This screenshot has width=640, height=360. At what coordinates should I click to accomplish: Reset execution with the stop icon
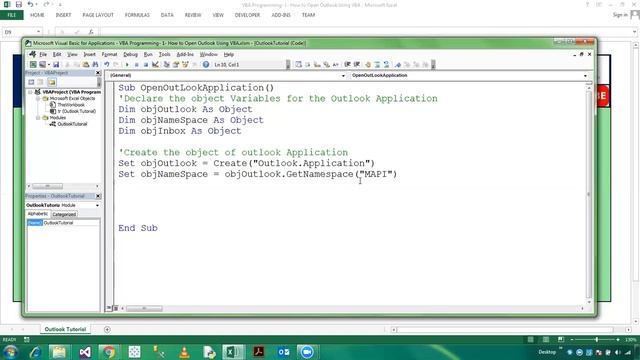[146, 64]
